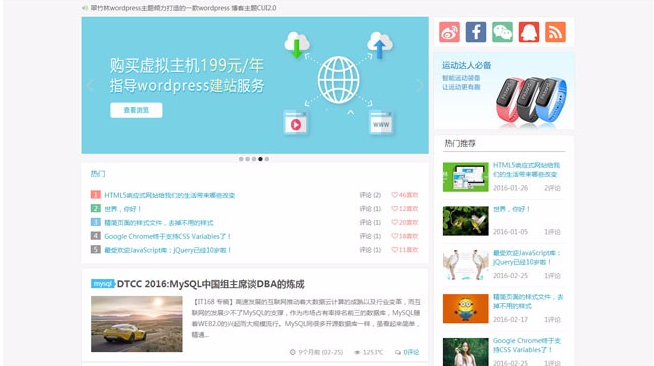Click the 2016-02-17 date in sidebar

tap(511, 320)
